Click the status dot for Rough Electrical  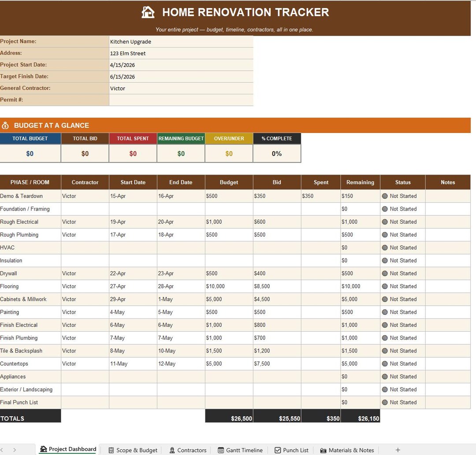385,222
